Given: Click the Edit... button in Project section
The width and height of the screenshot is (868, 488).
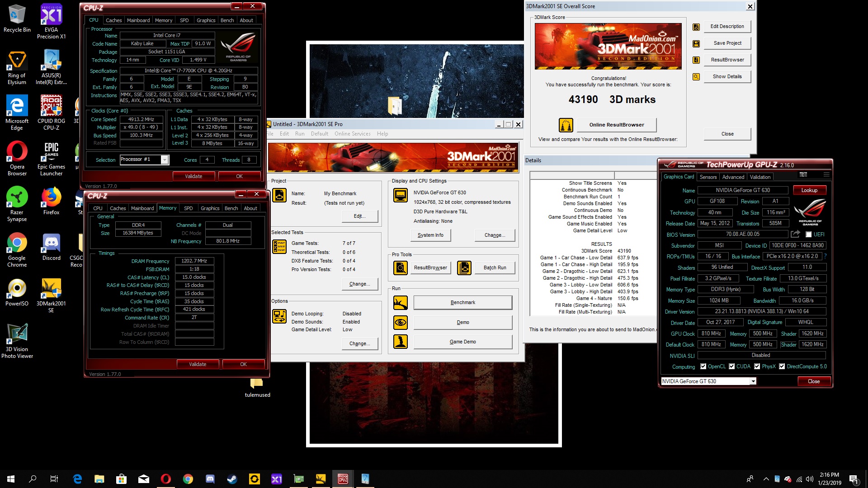Looking at the screenshot, I should [360, 216].
